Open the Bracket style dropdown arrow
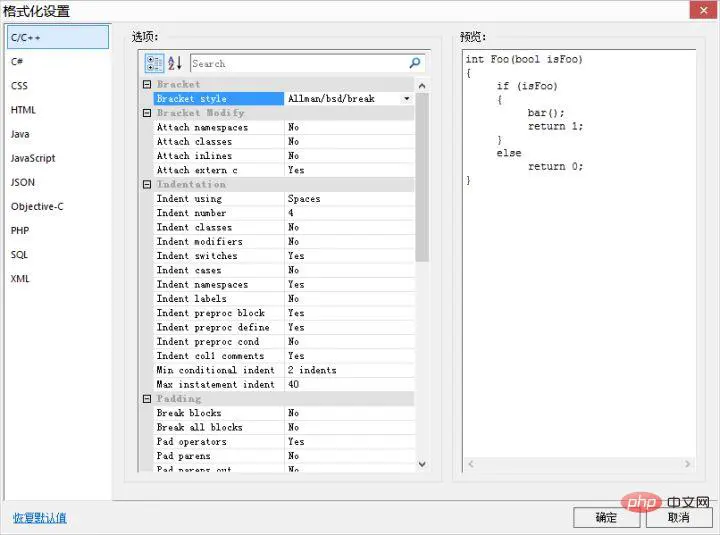The image size is (720, 535). point(406,99)
